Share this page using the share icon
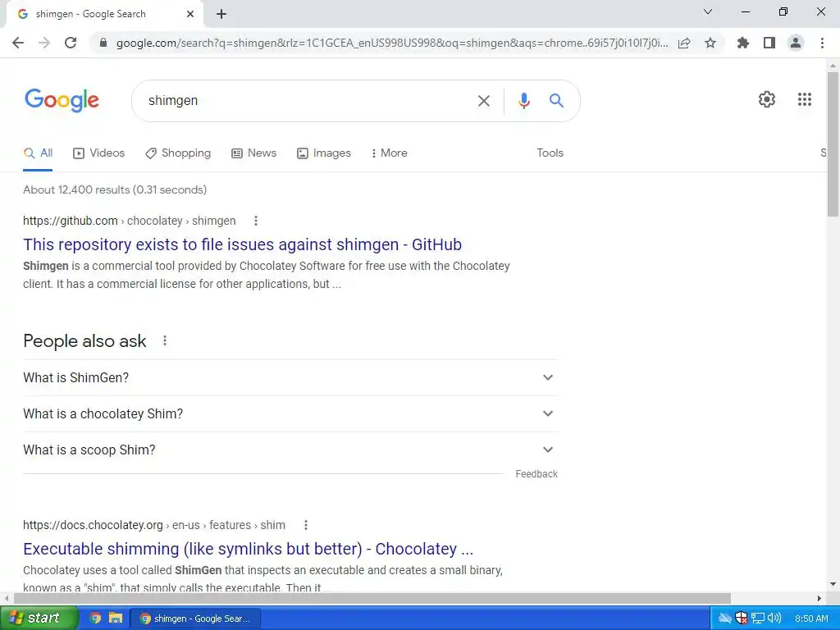Image resolution: width=840 pixels, height=630 pixels. 684,43
